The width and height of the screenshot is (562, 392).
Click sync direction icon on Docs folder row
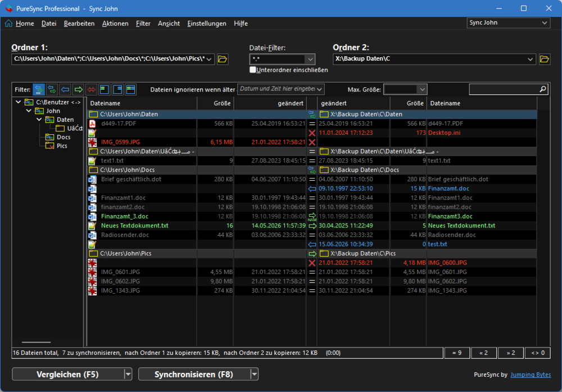[312, 170]
